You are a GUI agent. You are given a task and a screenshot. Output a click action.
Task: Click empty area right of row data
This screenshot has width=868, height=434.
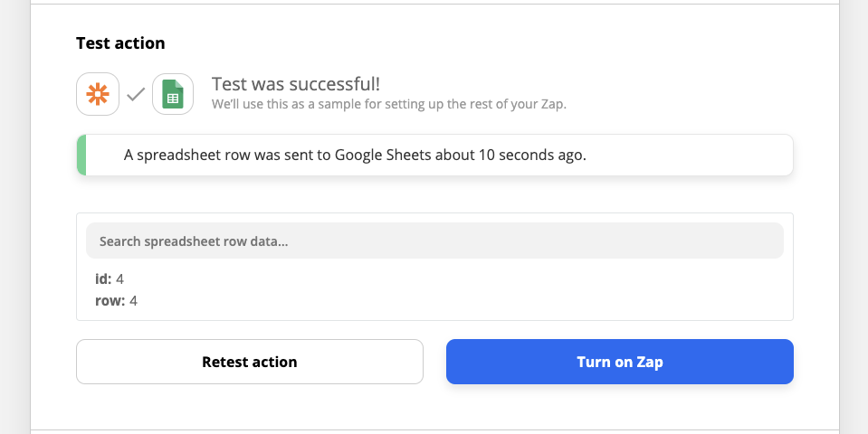click(x=543, y=289)
